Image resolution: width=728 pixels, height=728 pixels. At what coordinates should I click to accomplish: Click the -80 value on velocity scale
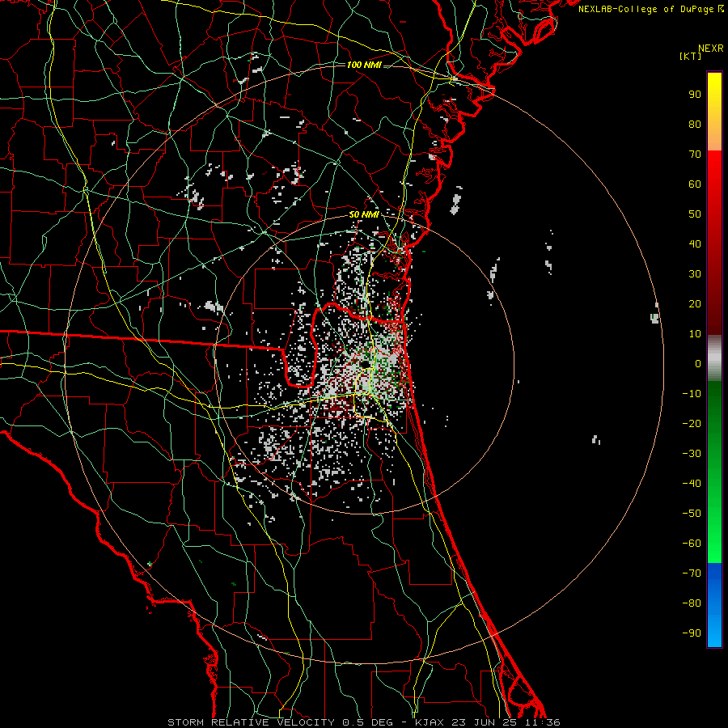click(692, 603)
